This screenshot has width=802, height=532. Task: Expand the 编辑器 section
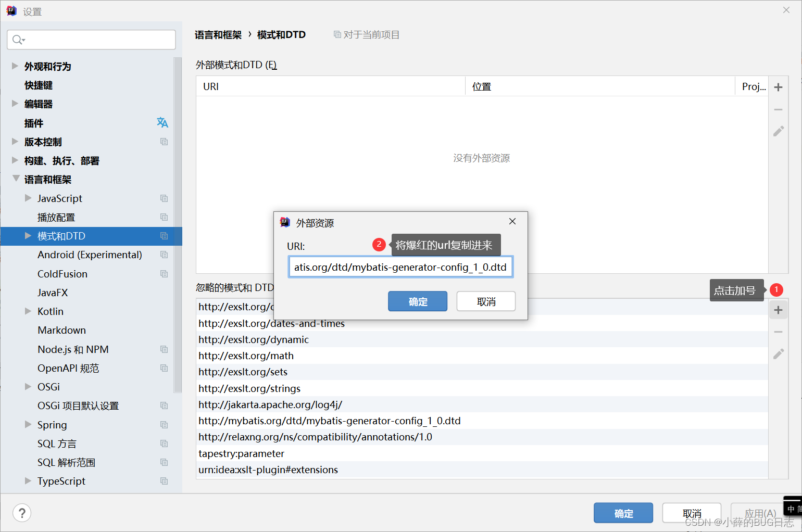point(15,104)
